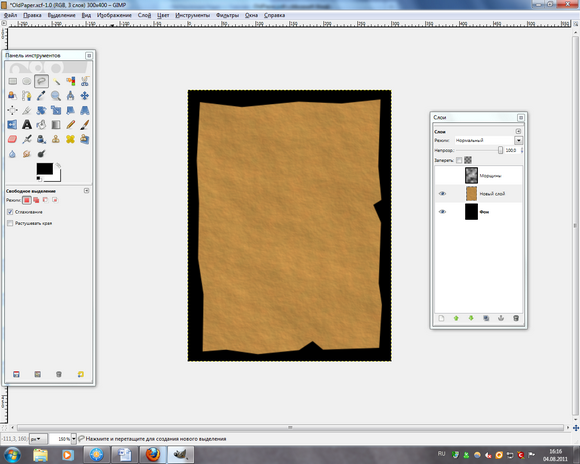Select the Text tool
This screenshot has height=464, width=580.
[27, 125]
